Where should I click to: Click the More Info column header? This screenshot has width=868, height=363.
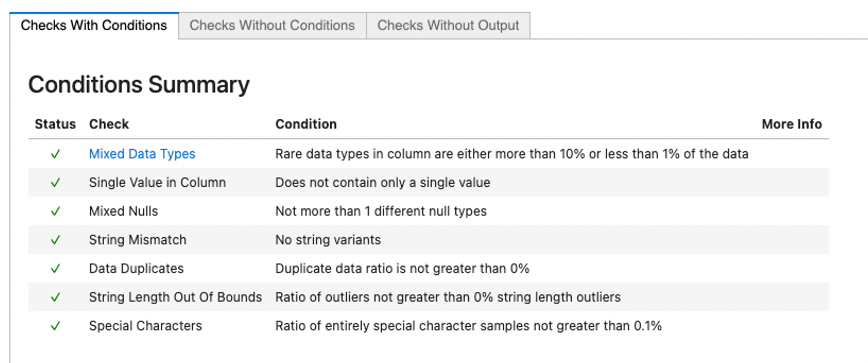[791, 124]
